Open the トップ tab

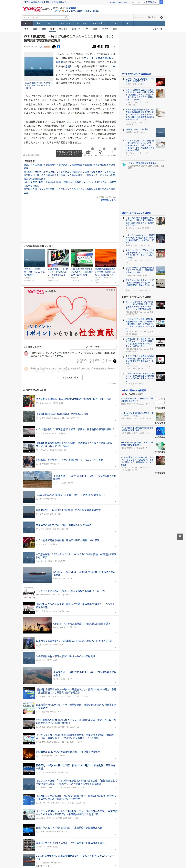click(27, 23)
